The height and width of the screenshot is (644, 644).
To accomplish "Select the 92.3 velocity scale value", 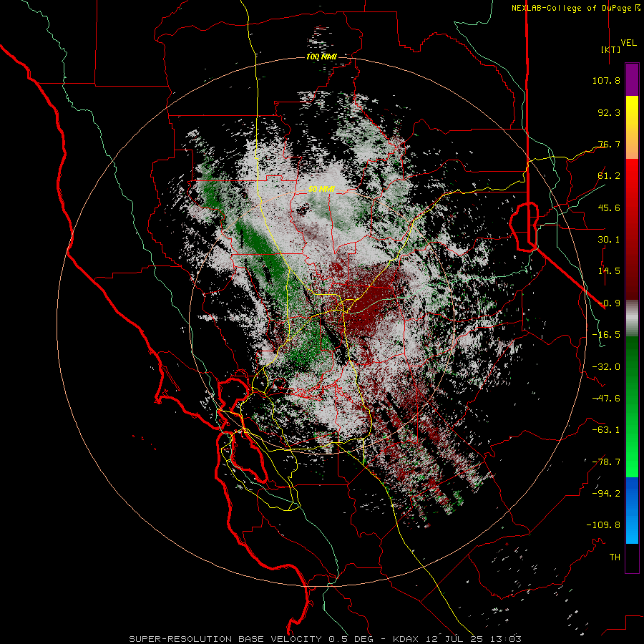I will click(609, 112).
